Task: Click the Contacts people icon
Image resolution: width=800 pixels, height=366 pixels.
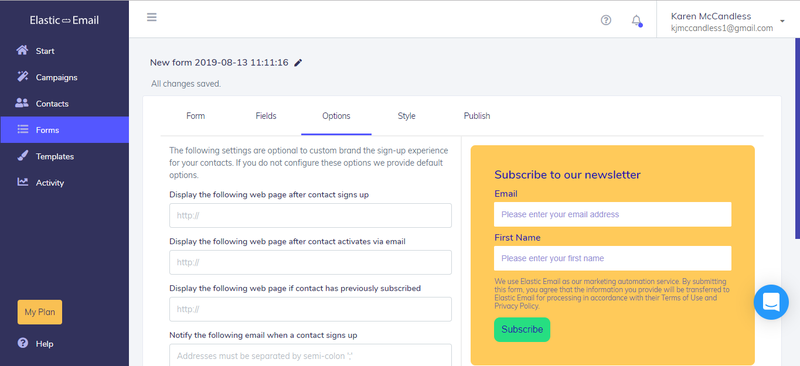Action: (22, 103)
